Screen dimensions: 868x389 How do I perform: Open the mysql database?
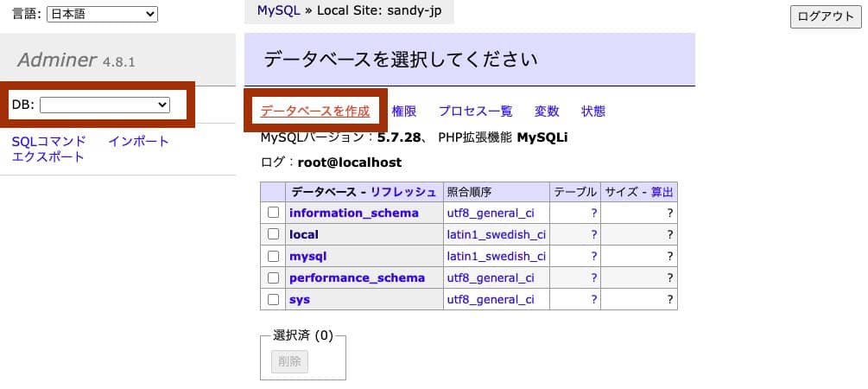pyautogui.click(x=307, y=257)
